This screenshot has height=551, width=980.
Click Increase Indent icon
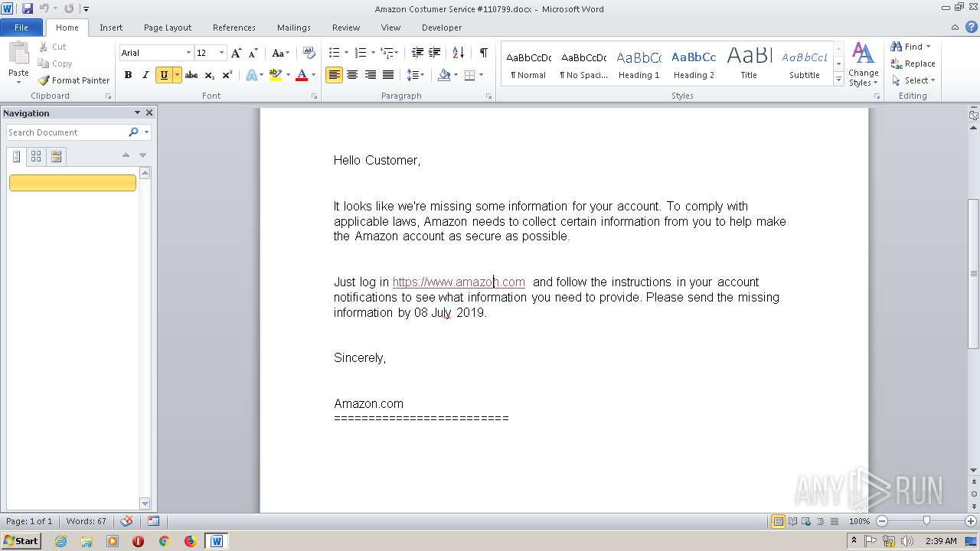coord(434,53)
